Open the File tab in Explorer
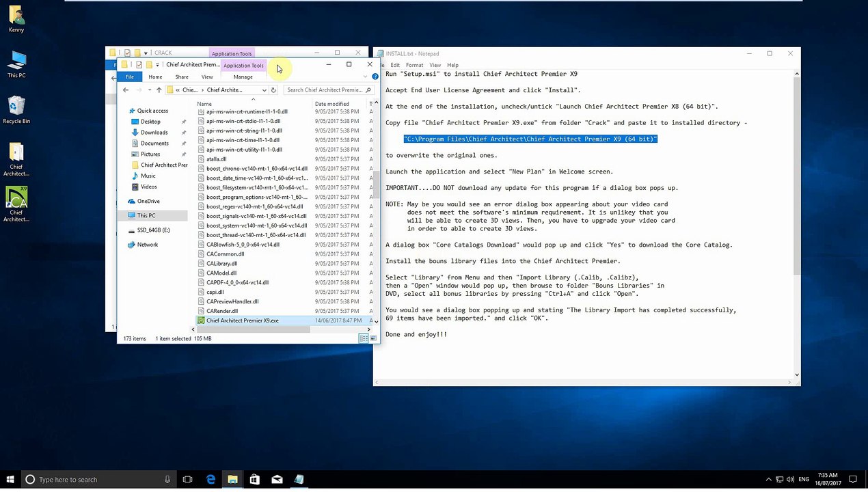This screenshot has height=492, width=868. click(x=129, y=77)
